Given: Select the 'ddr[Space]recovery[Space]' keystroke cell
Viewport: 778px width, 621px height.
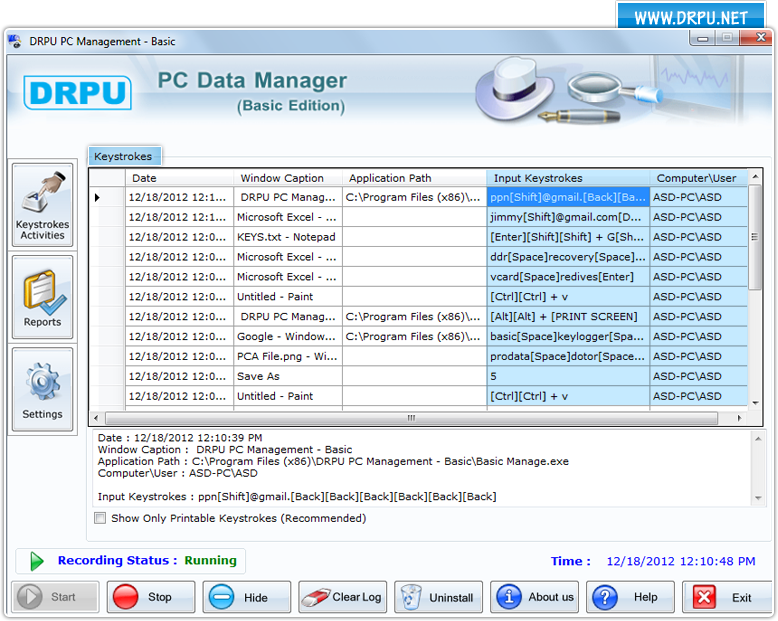Looking at the screenshot, I should coord(568,257).
